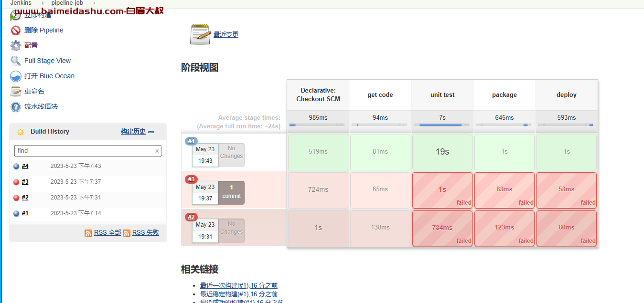Open the 最近变更 link
Screen dimensions: 644x303
(226, 34)
